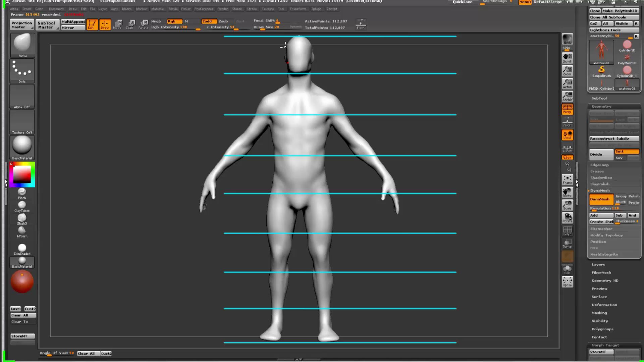The height and width of the screenshot is (362, 644).
Task: Expand the ZRemesher subsection
Action: (x=601, y=229)
